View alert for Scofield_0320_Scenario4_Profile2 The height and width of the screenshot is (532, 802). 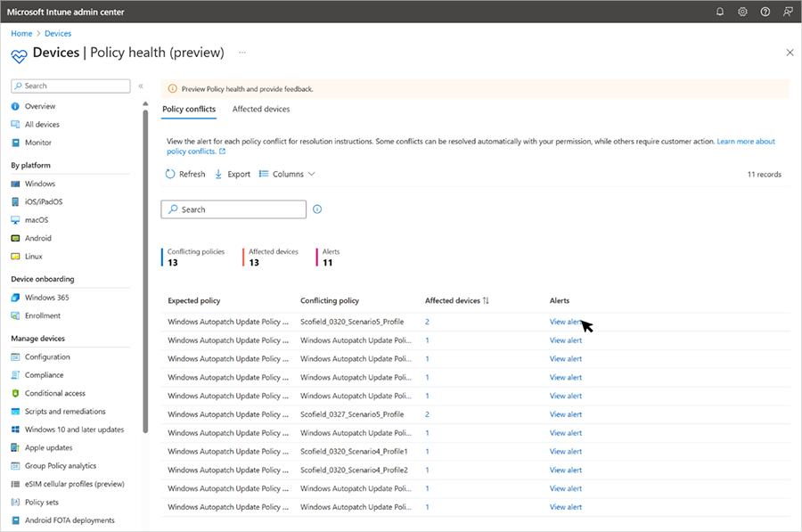pyautogui.click(x=565, y=471)
